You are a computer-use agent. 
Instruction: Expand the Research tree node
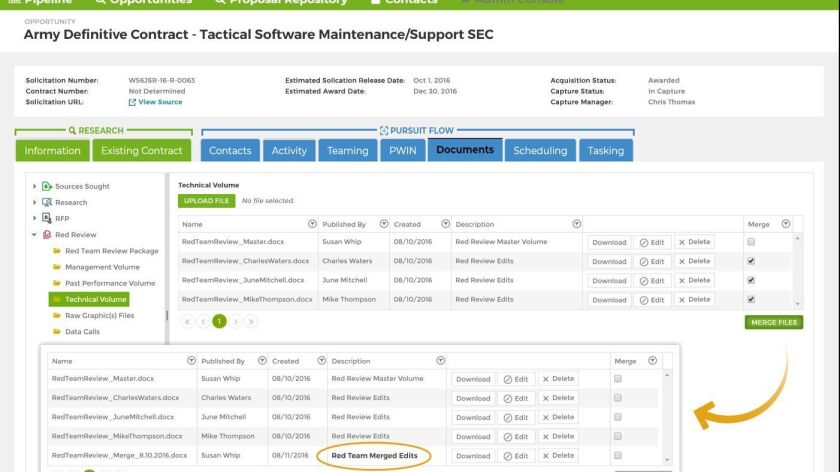pyautogui.click(x=34, y=203)
